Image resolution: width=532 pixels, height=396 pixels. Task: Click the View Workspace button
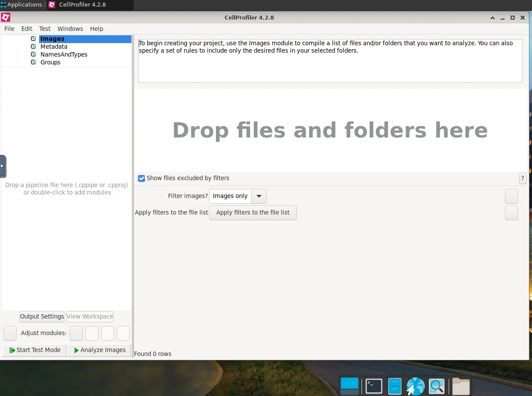pos(90,316)
